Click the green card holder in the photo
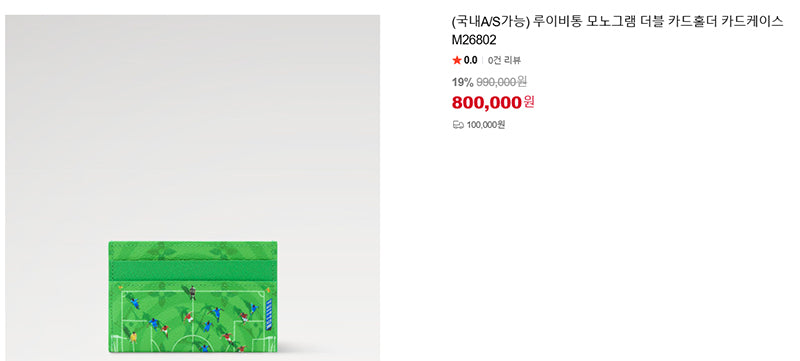The width and height of the screenshot is (800, 361). coord(193,297)
